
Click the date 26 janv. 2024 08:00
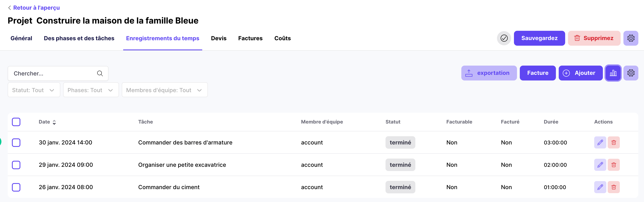[x=66, y=187]
